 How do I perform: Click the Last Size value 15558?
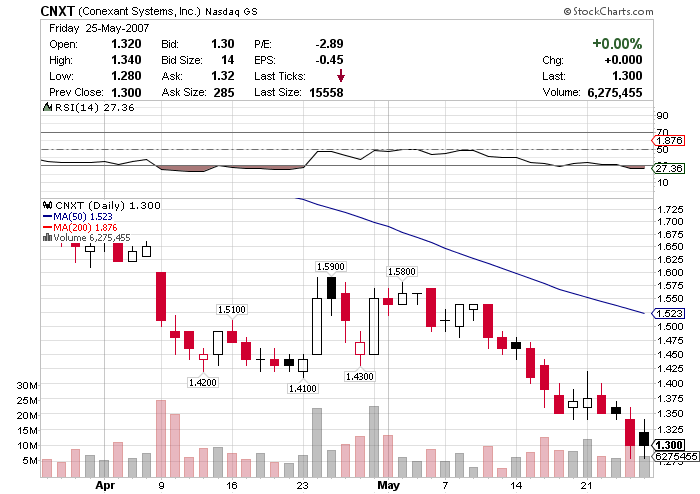tap(326, 92)
